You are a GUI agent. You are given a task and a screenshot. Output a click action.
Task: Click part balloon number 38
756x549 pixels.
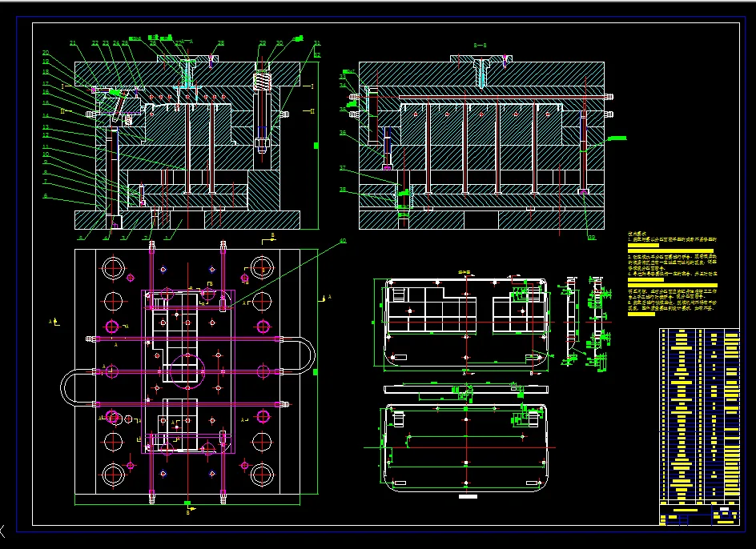343,190
